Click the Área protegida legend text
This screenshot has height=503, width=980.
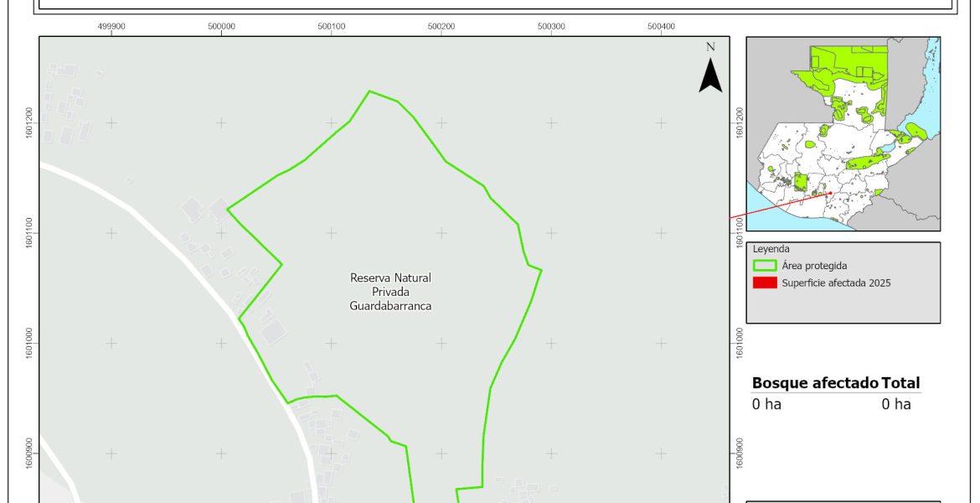coord(814,266)
